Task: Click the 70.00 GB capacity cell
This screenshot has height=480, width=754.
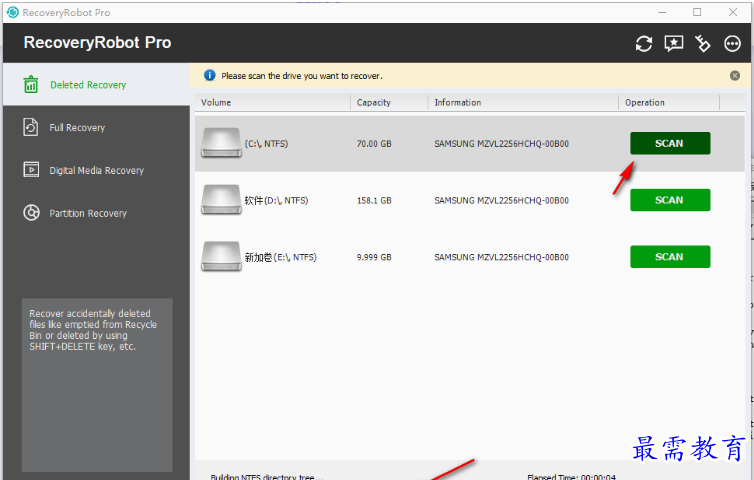Action: tap(374, 143)
